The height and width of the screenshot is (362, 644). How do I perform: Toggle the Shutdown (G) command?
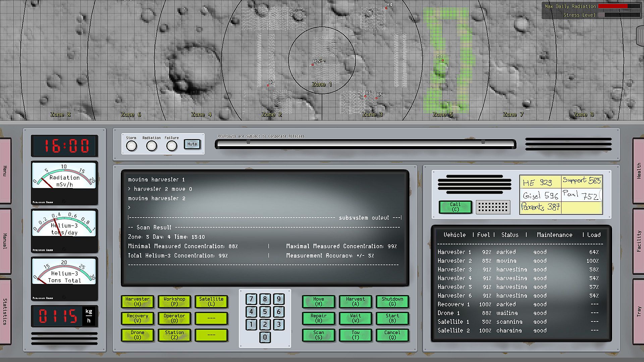(x=392, y=301)
